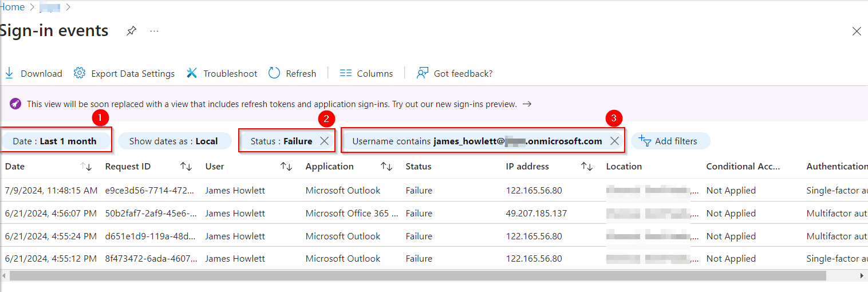Viewport: 868px width, 292px height.
Task: Sort by Request ID column arrows
Action: tap(186, 167)
